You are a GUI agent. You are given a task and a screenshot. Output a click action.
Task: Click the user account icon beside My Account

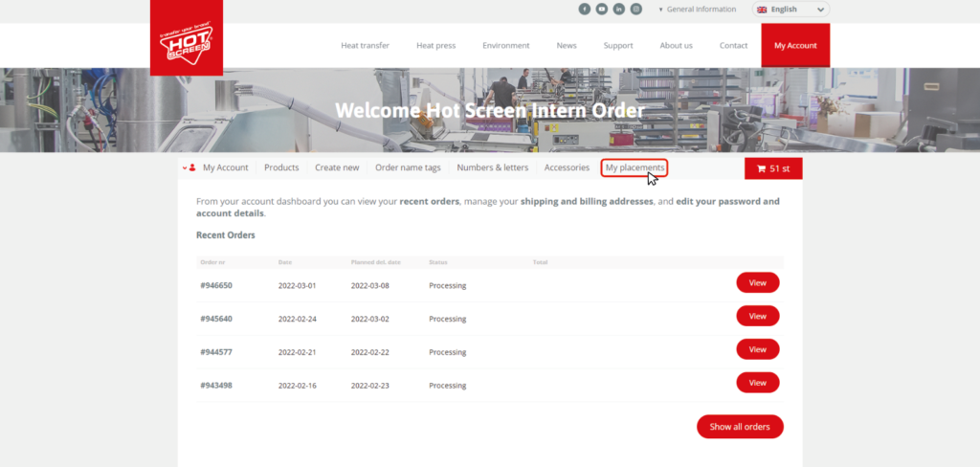[192, 167]
